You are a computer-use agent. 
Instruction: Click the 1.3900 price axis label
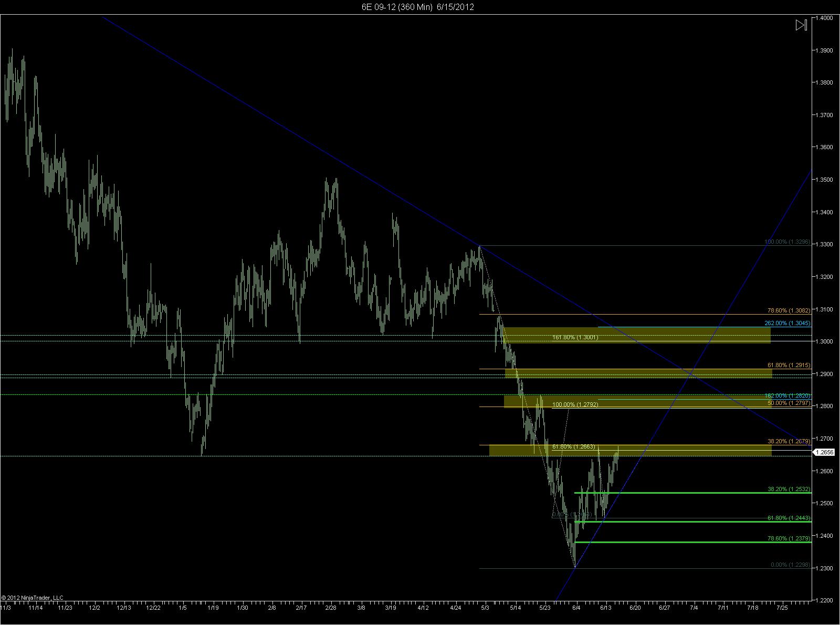[824, 50]
